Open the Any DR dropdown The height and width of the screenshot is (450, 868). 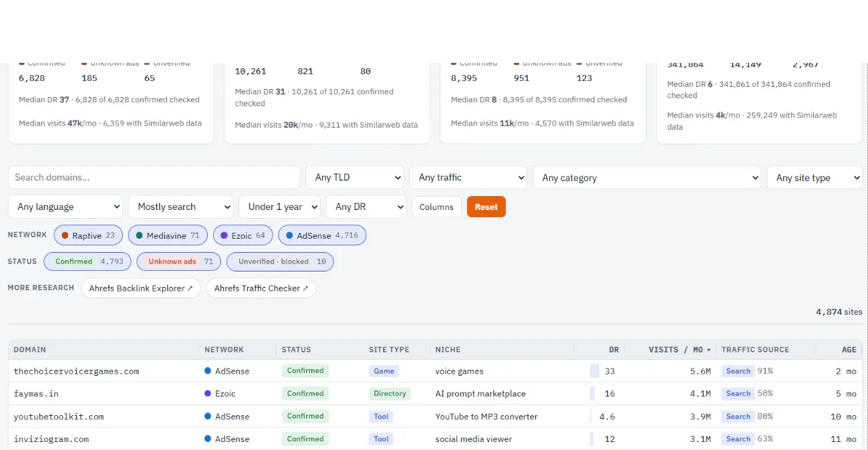366,207
